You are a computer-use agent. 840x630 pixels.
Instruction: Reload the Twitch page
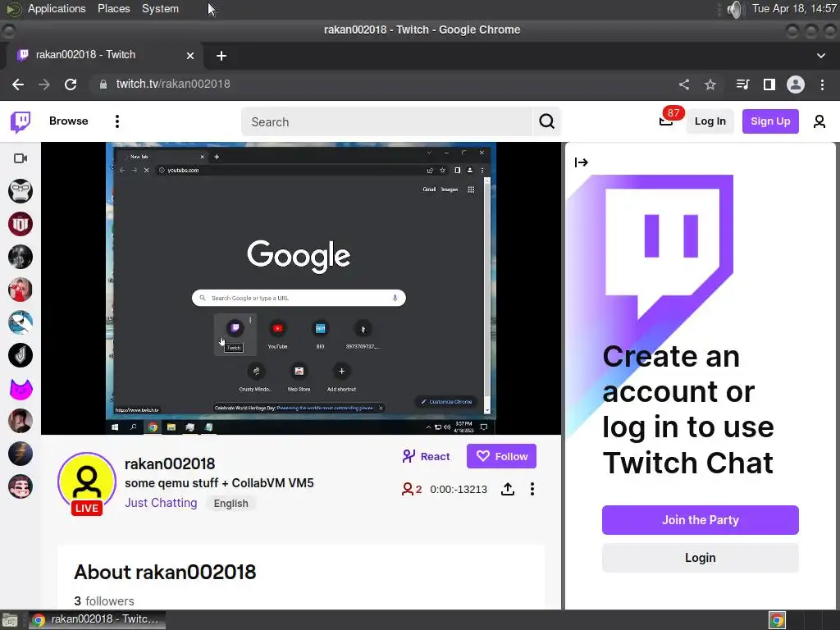pos(71,84)
